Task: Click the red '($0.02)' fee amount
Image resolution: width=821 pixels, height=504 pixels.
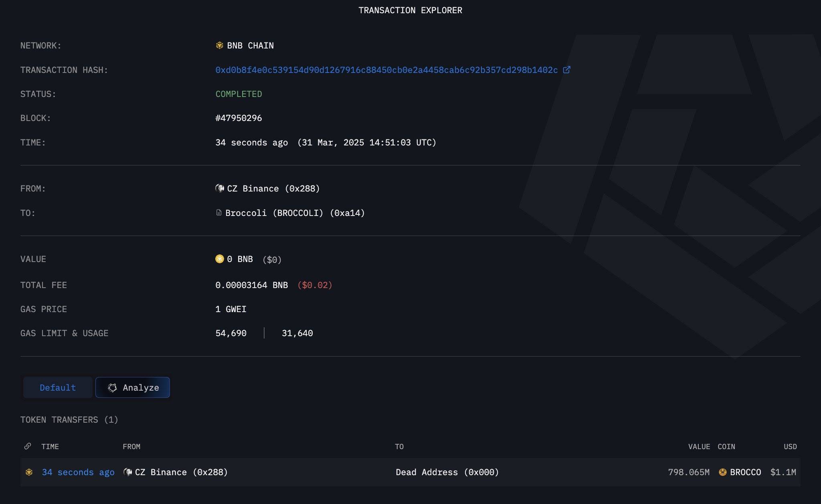Action: pos(315,285)
